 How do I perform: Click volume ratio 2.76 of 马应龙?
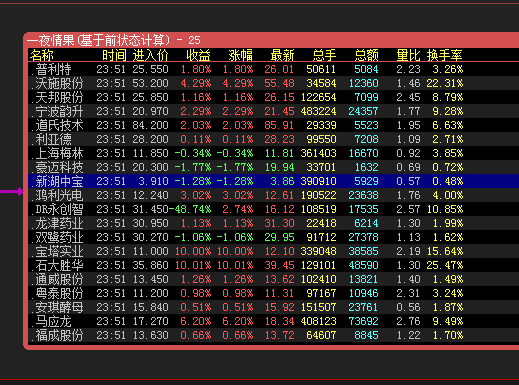408,321
